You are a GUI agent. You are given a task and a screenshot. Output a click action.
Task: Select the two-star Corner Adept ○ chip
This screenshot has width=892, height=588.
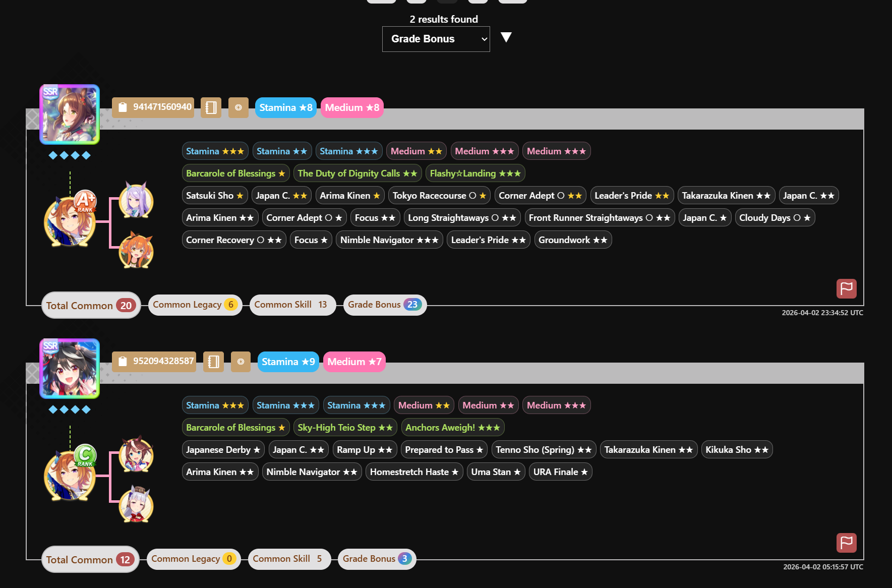click(x=540, y=196)
